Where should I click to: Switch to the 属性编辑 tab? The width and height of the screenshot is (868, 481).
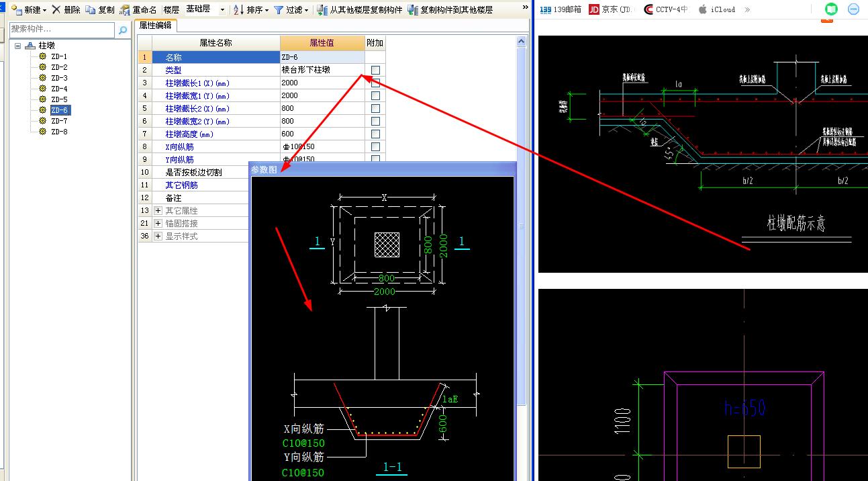point(155,25)
